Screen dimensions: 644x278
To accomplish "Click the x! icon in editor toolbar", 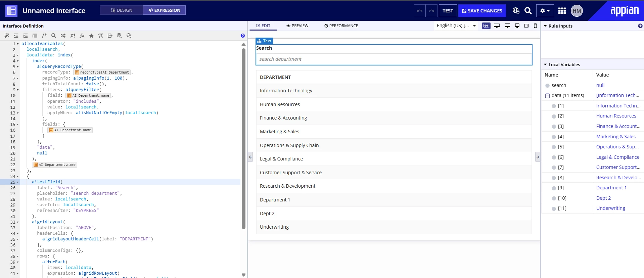I will click(73, 36).
